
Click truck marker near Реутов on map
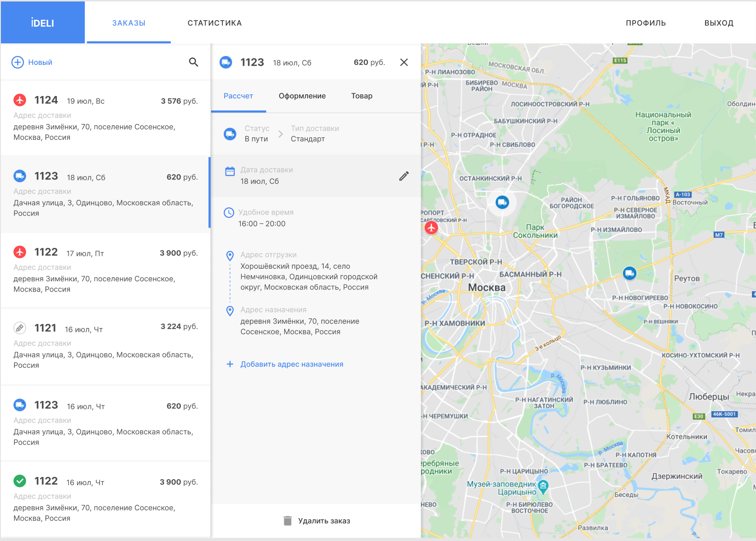pos(630,273)
